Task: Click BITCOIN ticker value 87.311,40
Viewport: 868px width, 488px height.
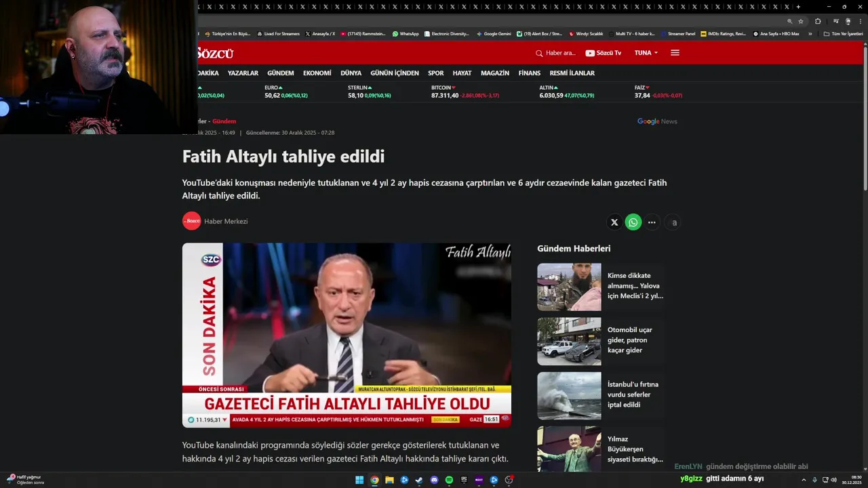Action: 445,96
